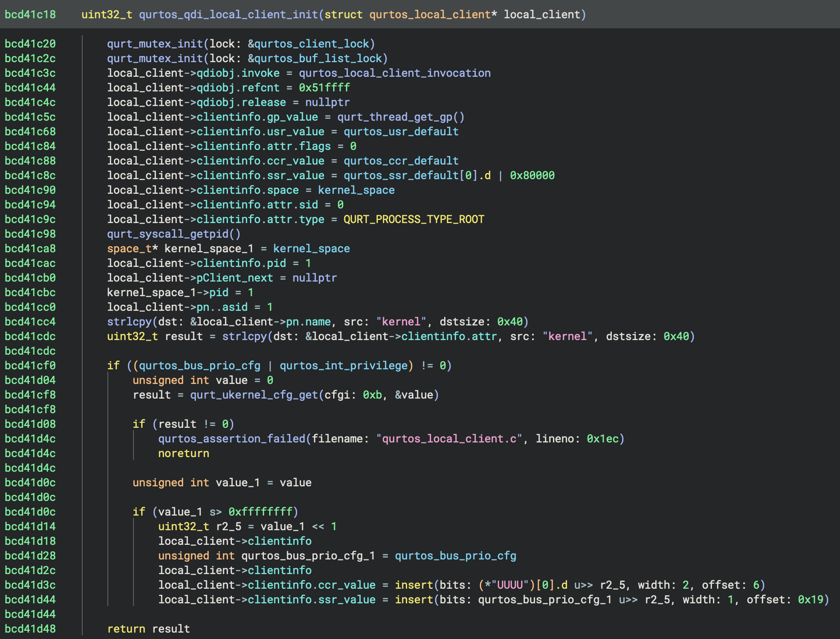Click the QURT_PROCESS_TYPE_ROOT enum value

[x=414, y=219]
